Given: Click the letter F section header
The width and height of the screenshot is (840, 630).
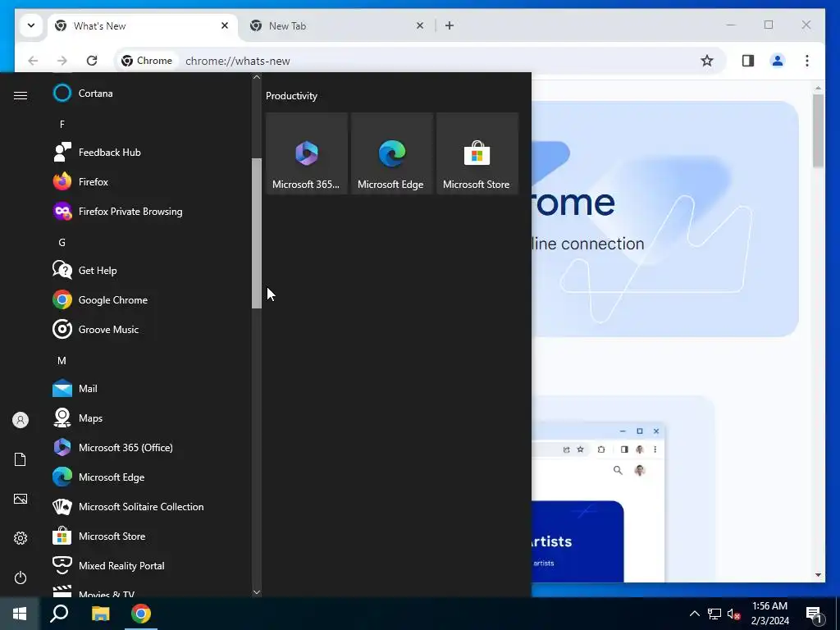Looking at the screenshot, I should (x=62, y=125).
